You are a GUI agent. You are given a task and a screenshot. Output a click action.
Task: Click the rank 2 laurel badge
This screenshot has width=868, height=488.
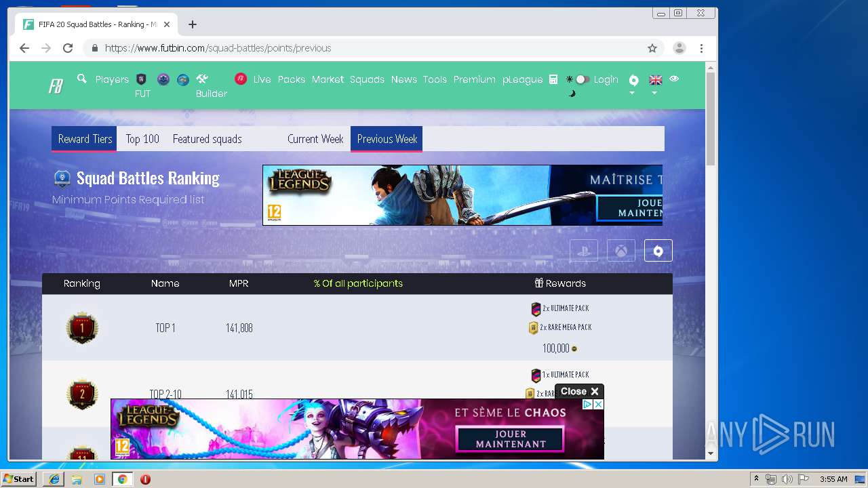pos(82,394)
